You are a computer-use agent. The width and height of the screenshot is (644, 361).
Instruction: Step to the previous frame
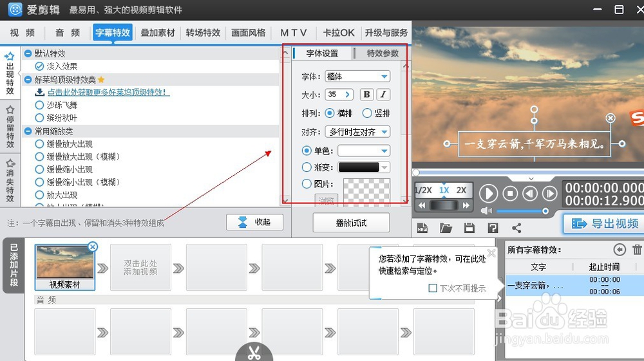click(530, 193)
